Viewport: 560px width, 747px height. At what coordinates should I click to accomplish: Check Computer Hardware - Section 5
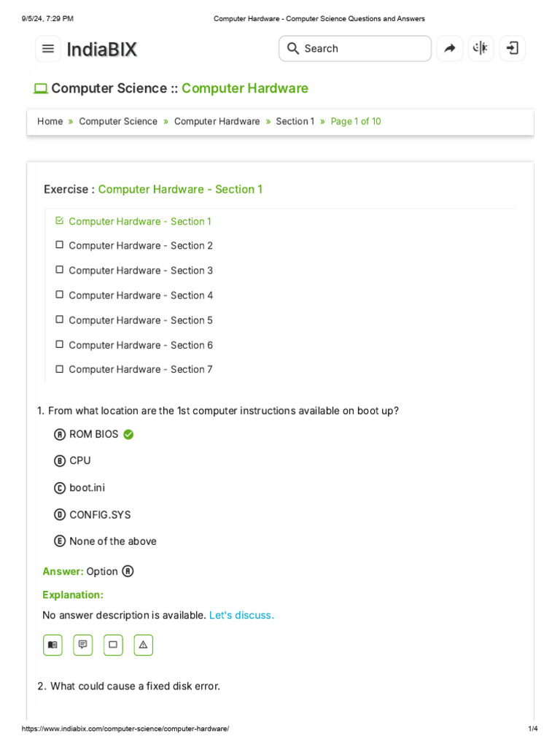[x=60, y=320]
